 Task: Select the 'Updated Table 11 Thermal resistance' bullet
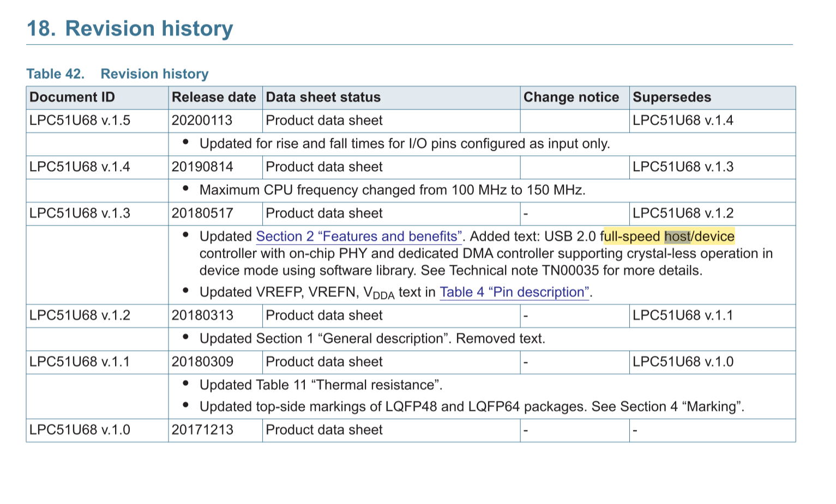(322, 385)
